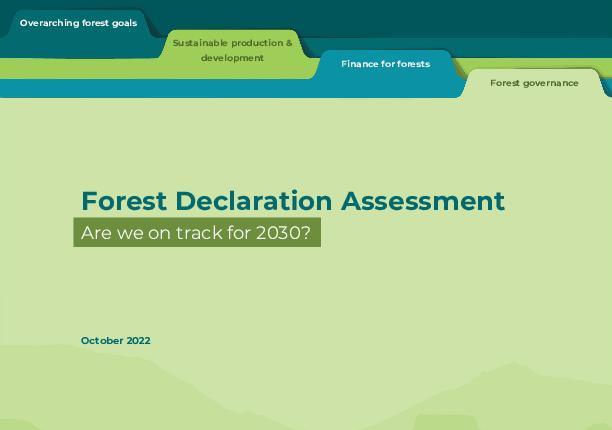Go to the Forest governance tab
The height and width of the screenshot is (430, 612).
coord(534,83)
